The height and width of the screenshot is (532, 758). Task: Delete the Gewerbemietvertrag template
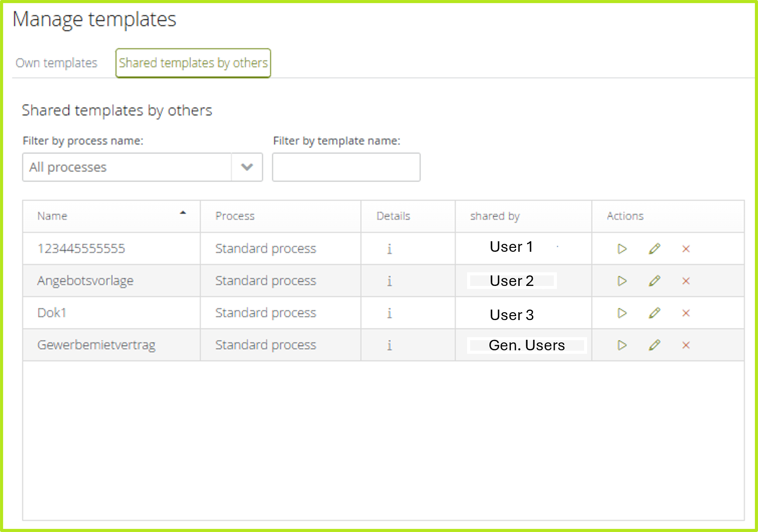click(686, 345)
